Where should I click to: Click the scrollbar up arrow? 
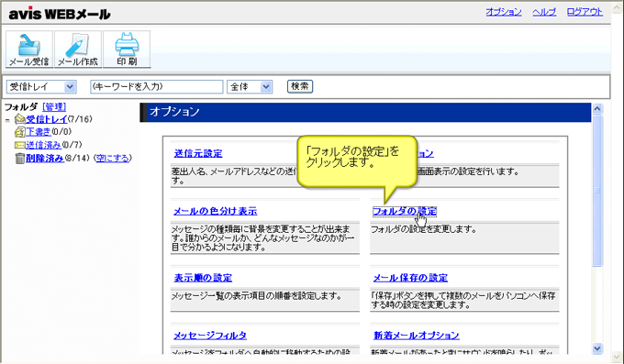pos(597,108)
